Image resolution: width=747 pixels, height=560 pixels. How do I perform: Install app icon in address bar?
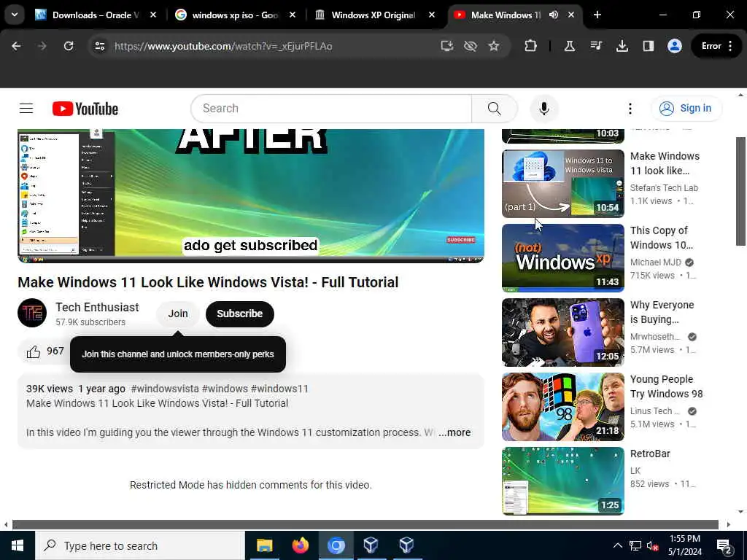coord(446,46)
